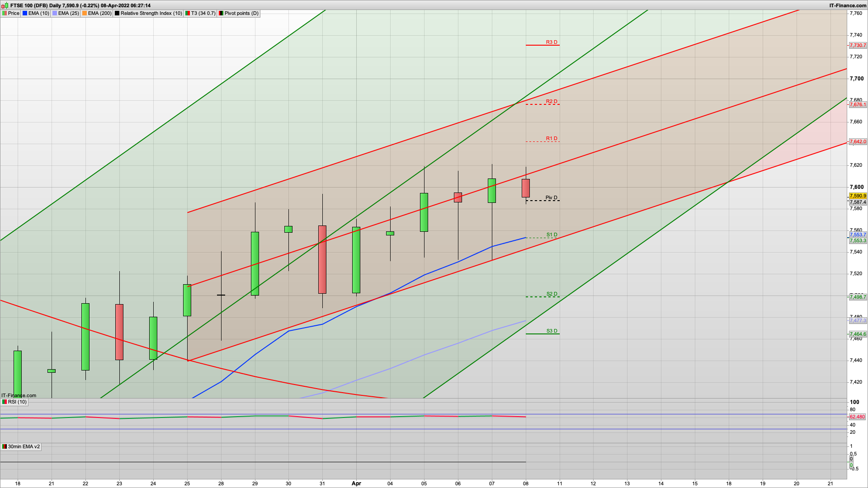Open the EMA (10) indicator settings

click(36, 14)
